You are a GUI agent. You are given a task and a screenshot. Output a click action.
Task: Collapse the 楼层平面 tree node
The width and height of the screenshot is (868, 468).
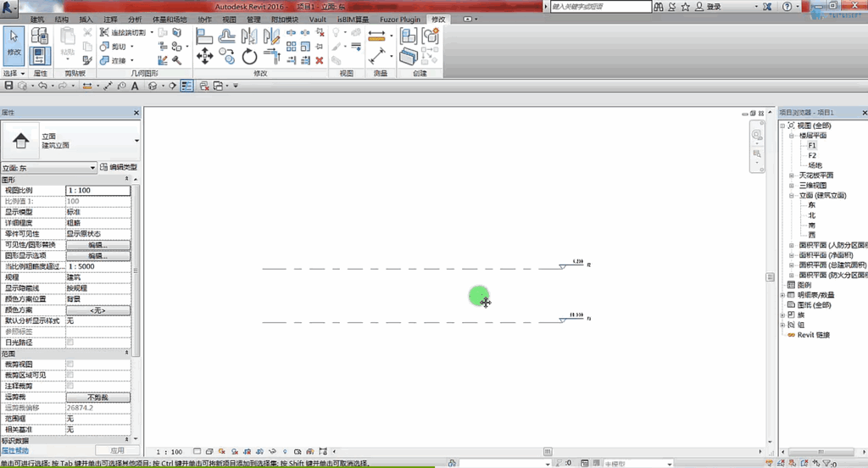(x=792, y=136)
